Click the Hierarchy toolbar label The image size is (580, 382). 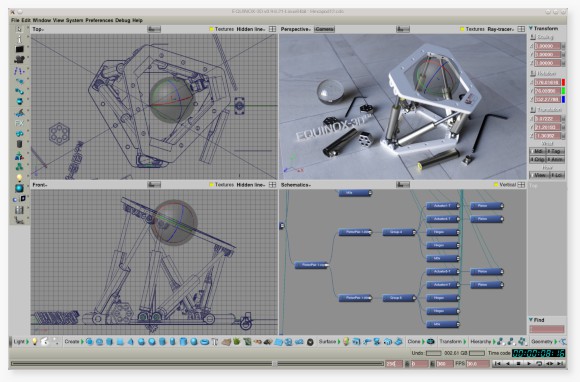click(x=481, y=341)
